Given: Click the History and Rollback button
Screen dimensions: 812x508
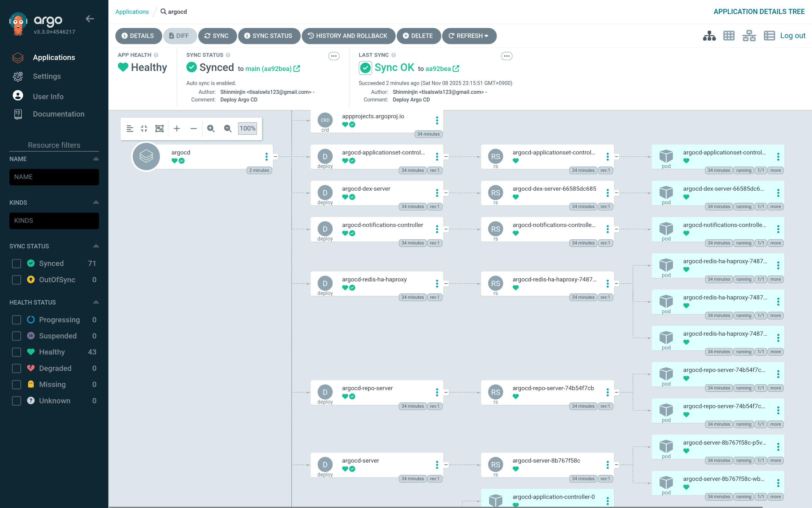Looking at the screenshot, I should pos(348,36).
